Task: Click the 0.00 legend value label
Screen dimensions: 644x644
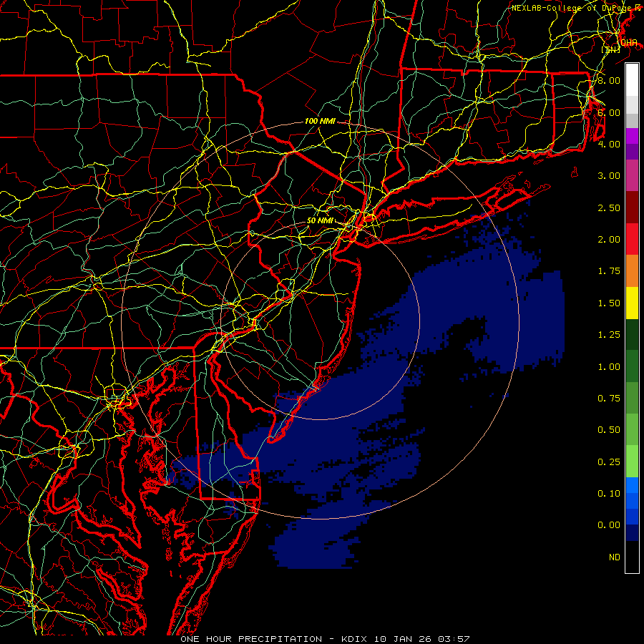Action: tap(609, 525)
